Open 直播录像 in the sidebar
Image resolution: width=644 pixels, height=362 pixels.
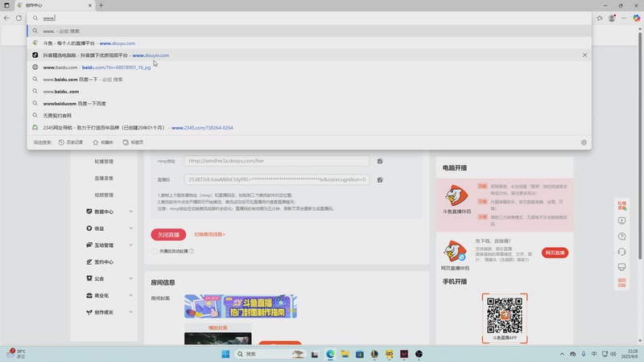(104, 178)
